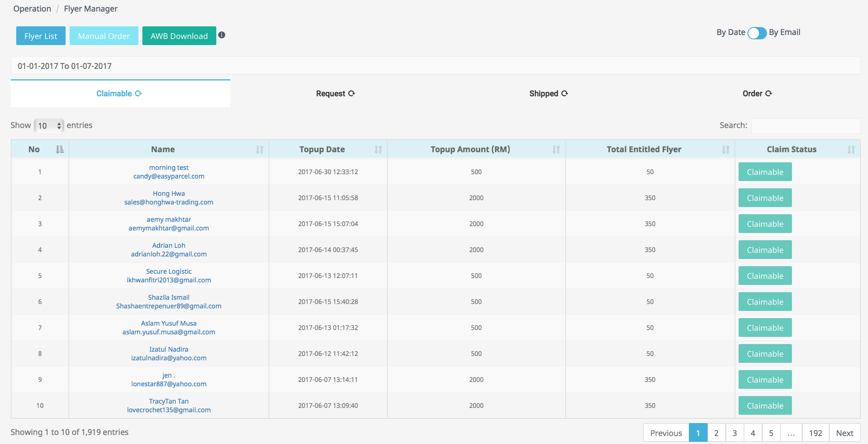Open the Adrian Loh email link

click(x=169, y=254)
